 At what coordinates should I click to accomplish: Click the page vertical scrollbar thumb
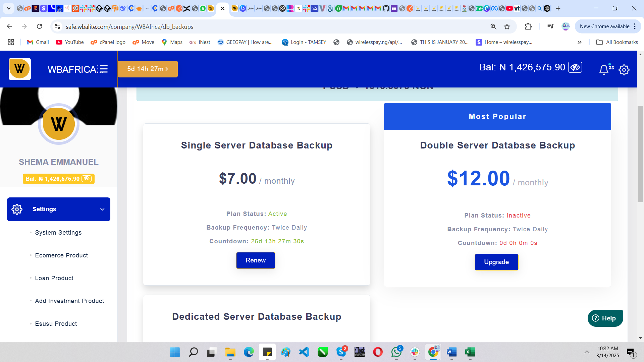640,154
